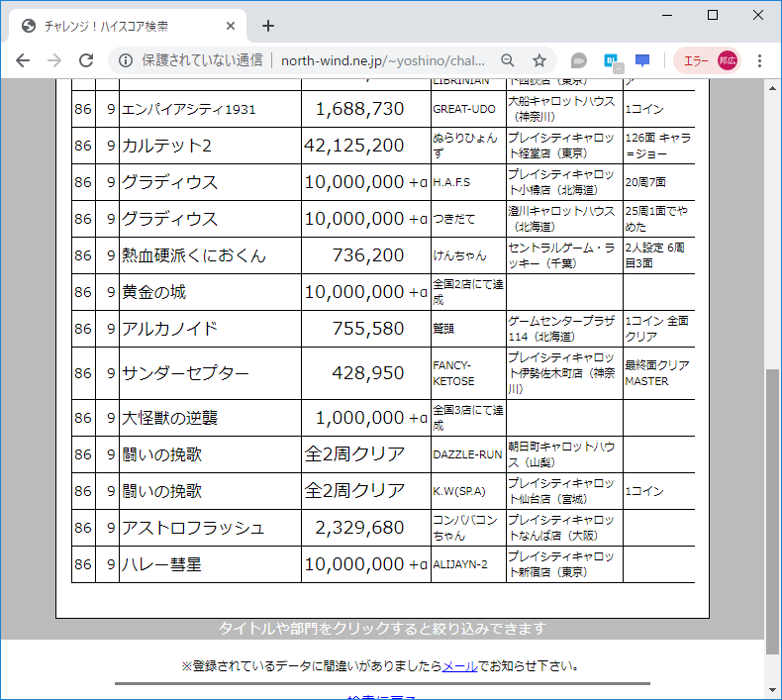
Task: Click player name K.W(SP.A)
Action: 459,491
